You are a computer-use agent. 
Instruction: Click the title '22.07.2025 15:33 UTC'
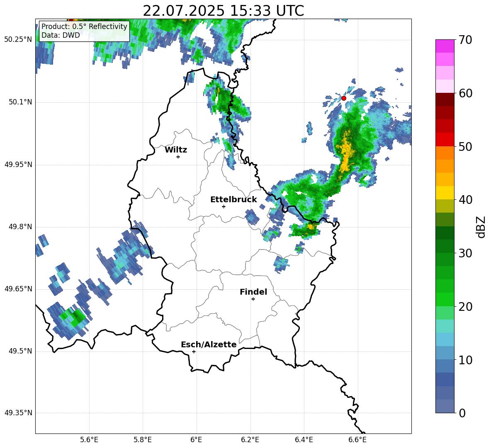[x=223, y=11]
